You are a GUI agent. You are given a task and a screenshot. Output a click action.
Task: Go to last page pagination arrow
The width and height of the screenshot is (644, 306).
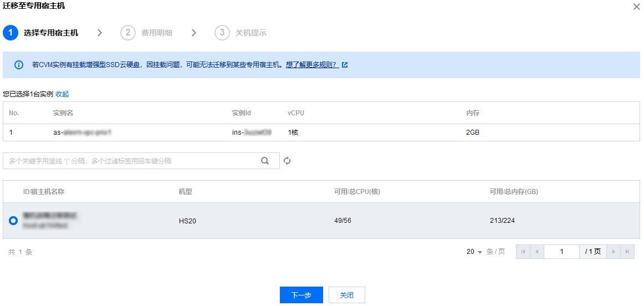pos(627,252)
